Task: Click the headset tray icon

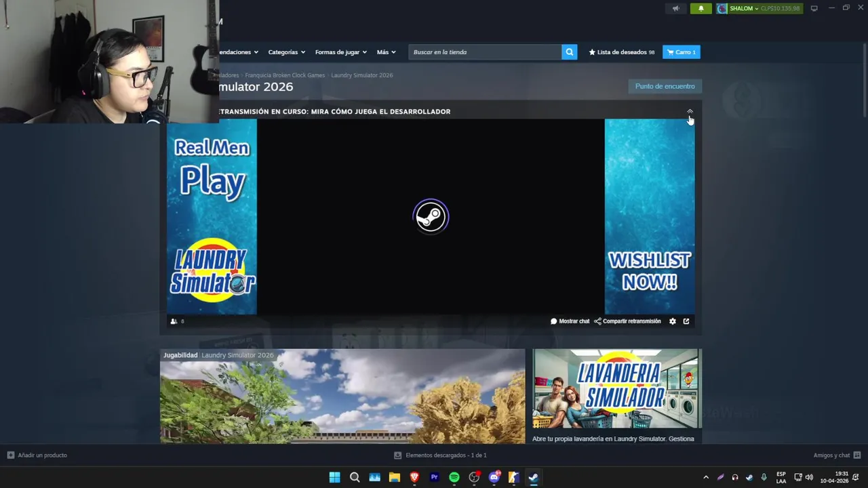Action: click(x=735, y=477)
